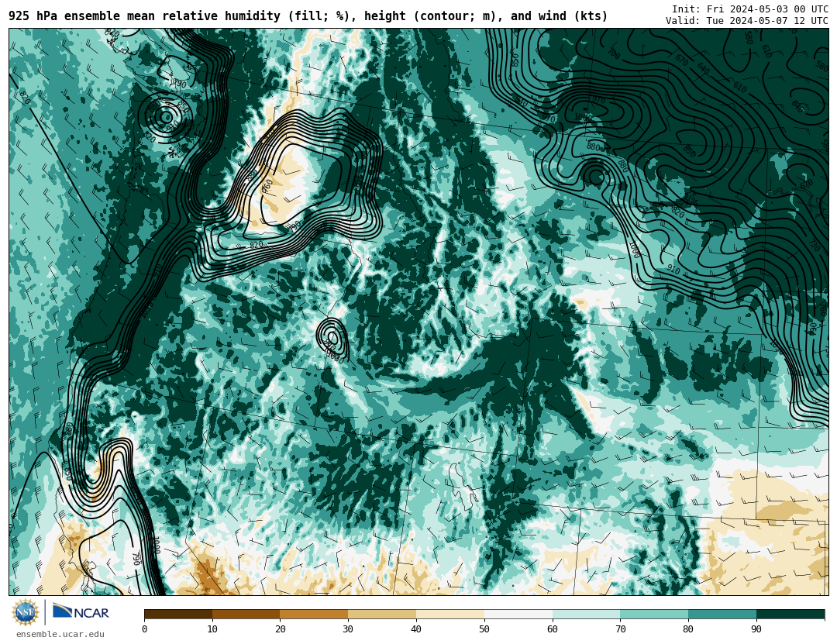Click the colorbar tick label 70
Screen dimensions: 837x644
pos(620,629)
